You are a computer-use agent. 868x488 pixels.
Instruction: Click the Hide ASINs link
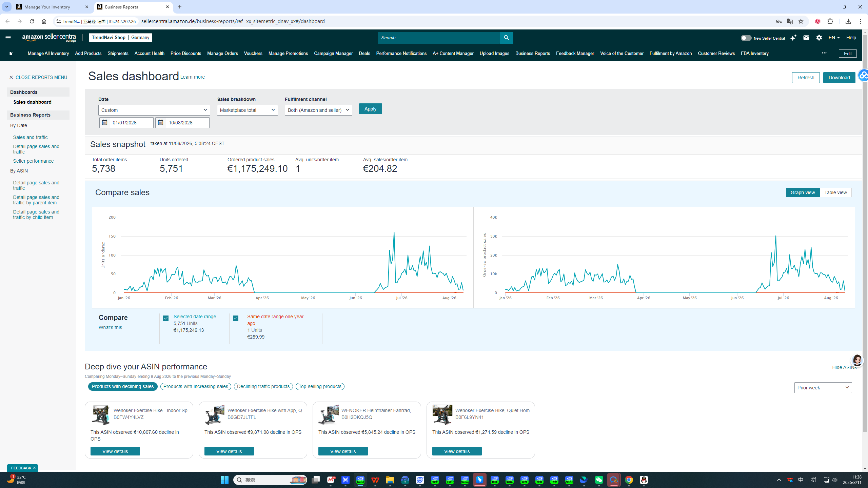click(844, 367)
